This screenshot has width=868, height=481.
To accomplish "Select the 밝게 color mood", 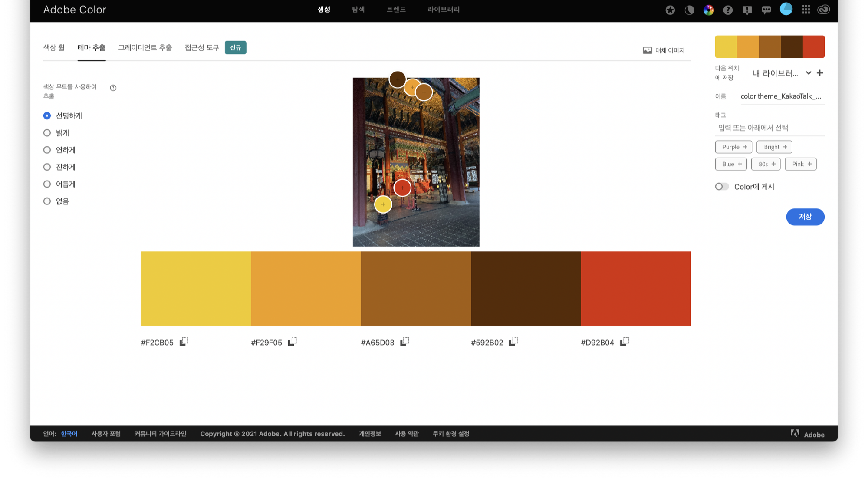I will click(47, 133).
